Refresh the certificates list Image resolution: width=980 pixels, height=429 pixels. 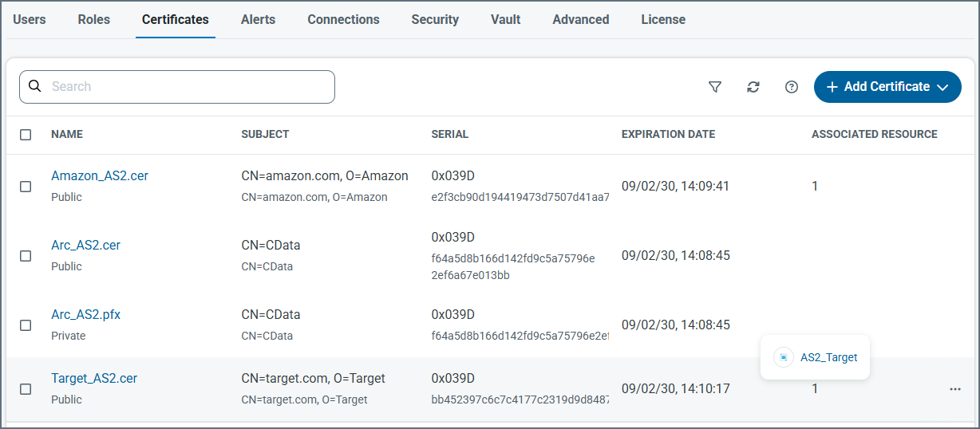[x=753, y=87]
